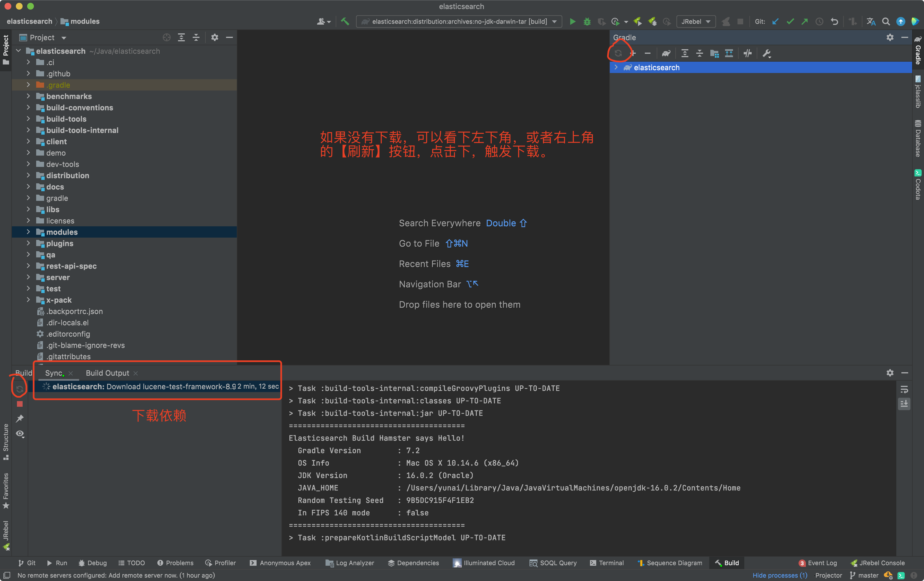The image size is (924, 581).
Task: Toggle the eye view options in Build panel
Action: coord(20,434)
